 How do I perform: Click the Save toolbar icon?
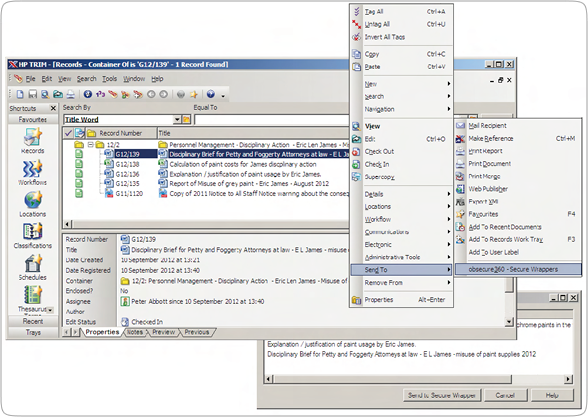click(x=32, y=94)
